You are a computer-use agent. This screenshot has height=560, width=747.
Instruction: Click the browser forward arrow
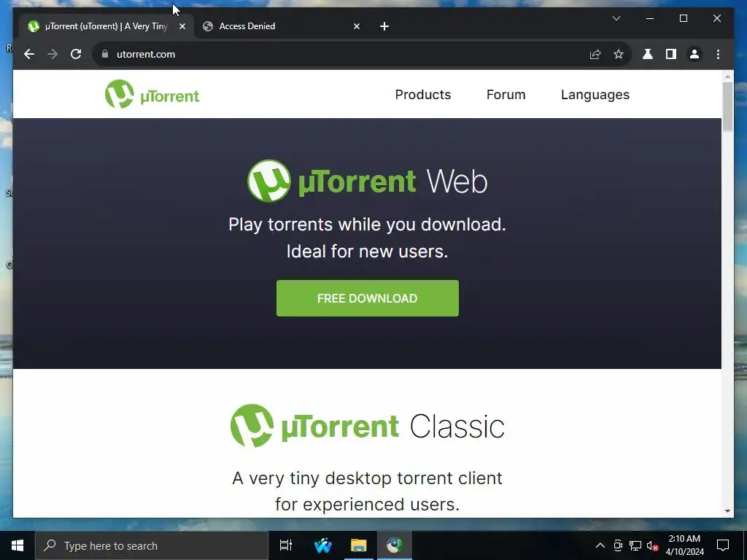point(53,54)
